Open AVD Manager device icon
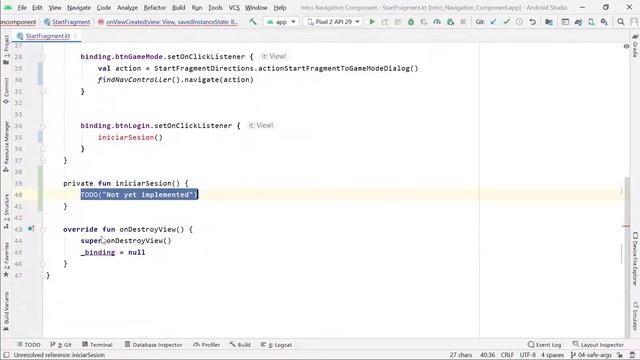Screen dimensions: 640x360 tap(591, 22)
